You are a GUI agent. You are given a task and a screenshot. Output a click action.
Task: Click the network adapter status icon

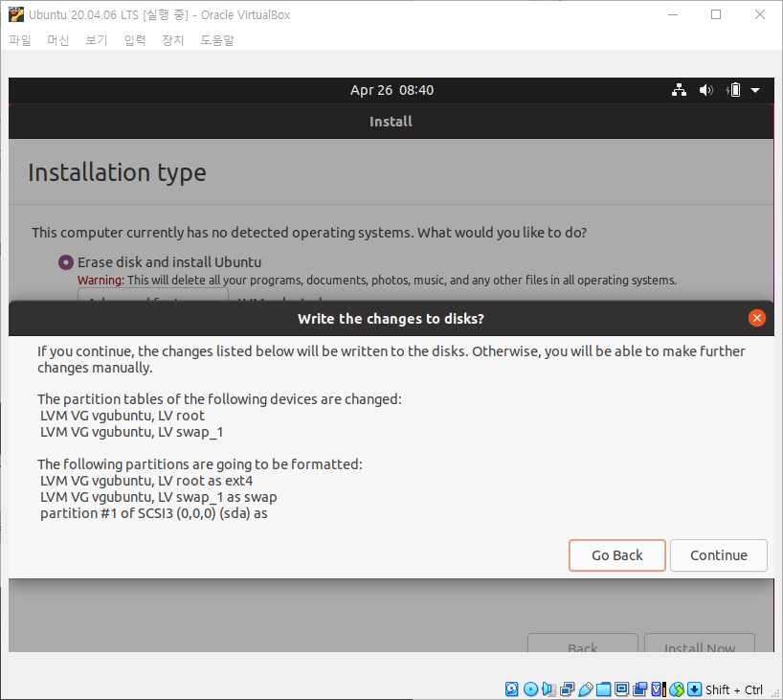tap(567, 689)
